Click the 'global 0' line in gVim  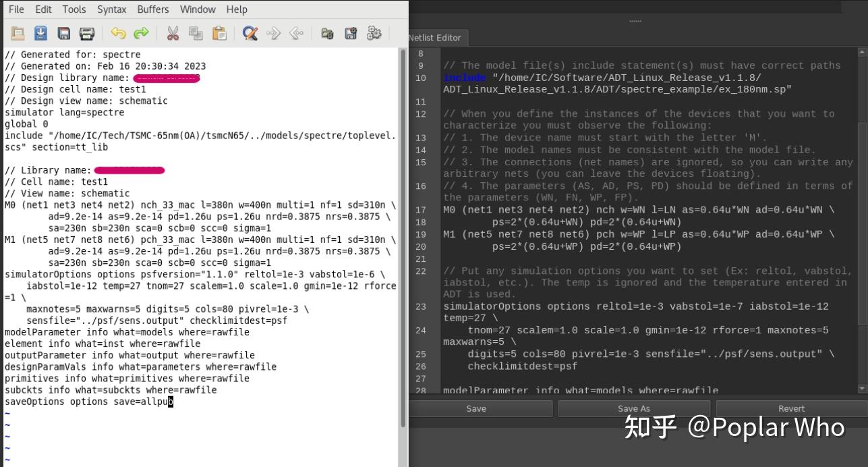(x=26, y=124)
